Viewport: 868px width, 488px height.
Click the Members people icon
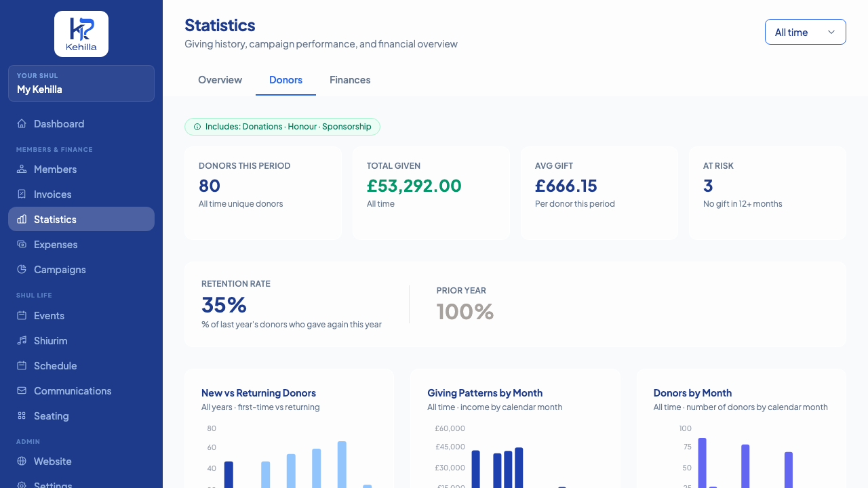point(22,169)
